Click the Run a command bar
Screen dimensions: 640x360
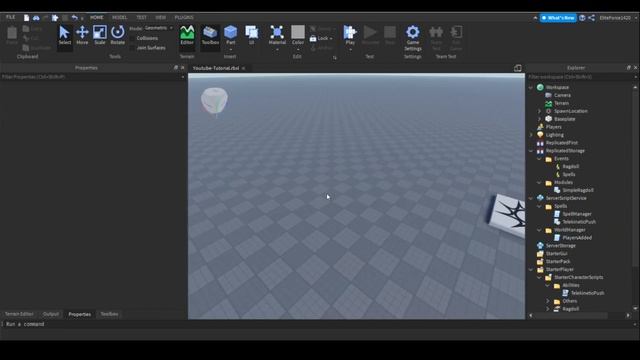pyautogui.click(x=318, y=324)
